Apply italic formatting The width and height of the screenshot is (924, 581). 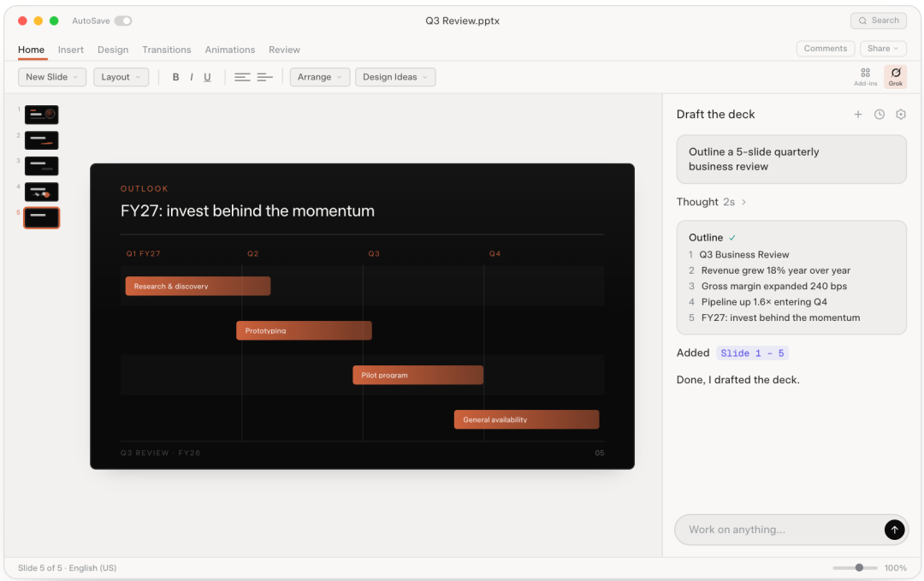coord(192,77)
